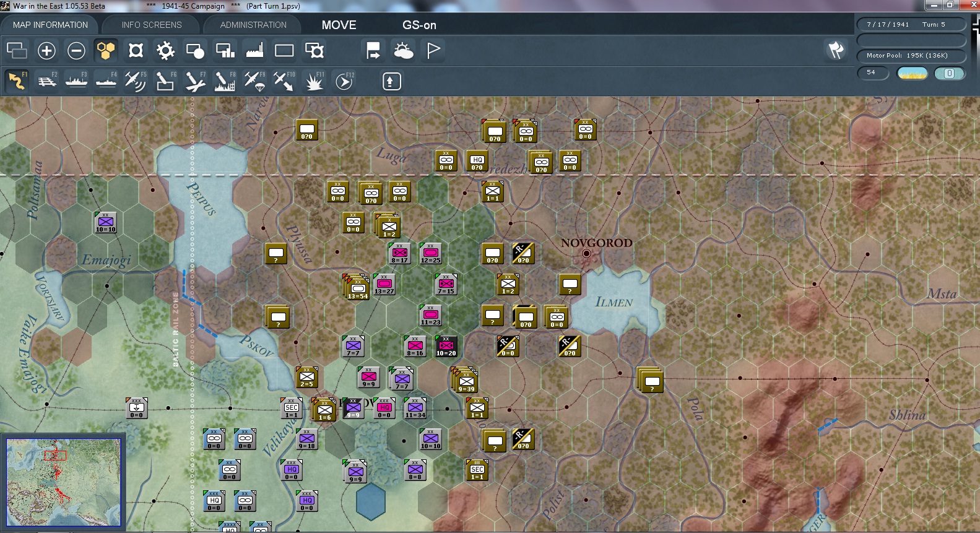This screenshot has height=533, width=980.
Task: Zoom in the map with the plus icon
Action: pos(46,50)
